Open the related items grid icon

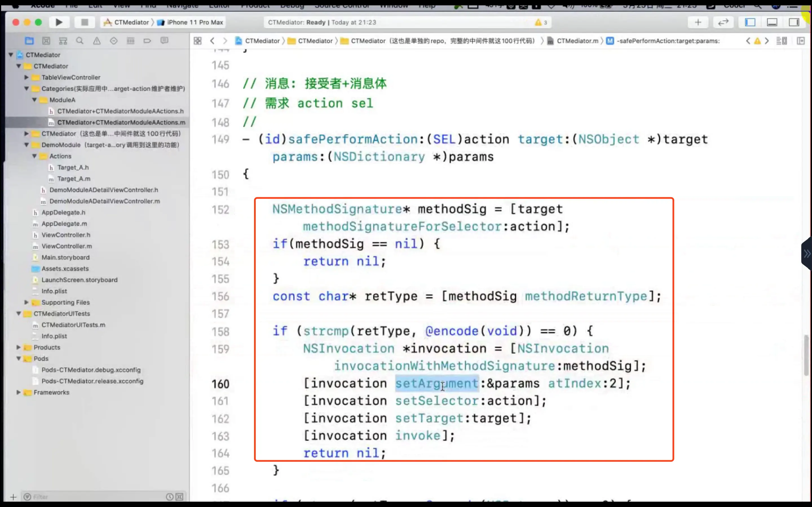click(198, 41)
